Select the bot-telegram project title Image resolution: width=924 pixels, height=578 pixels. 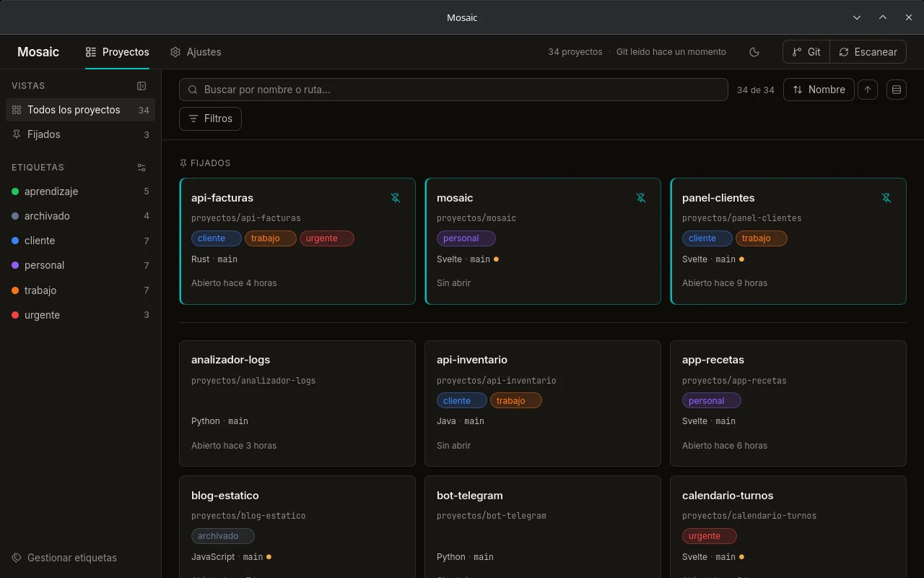(470, 496)
